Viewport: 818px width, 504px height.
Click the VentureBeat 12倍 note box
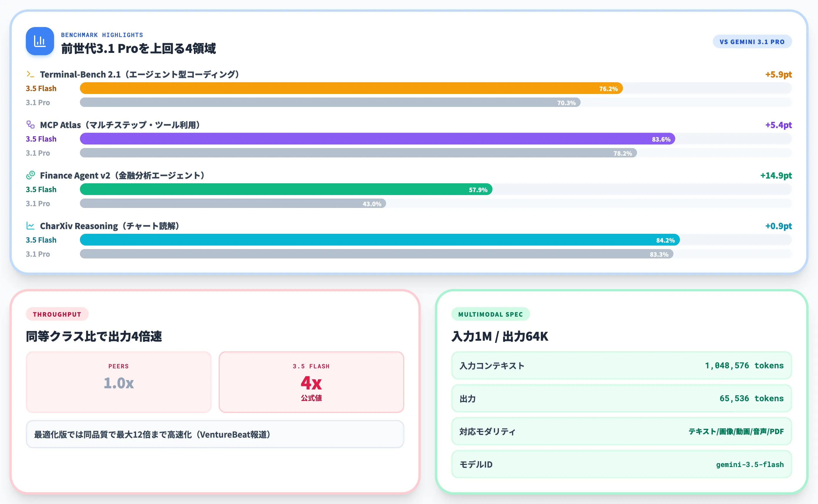pos(215,434)
